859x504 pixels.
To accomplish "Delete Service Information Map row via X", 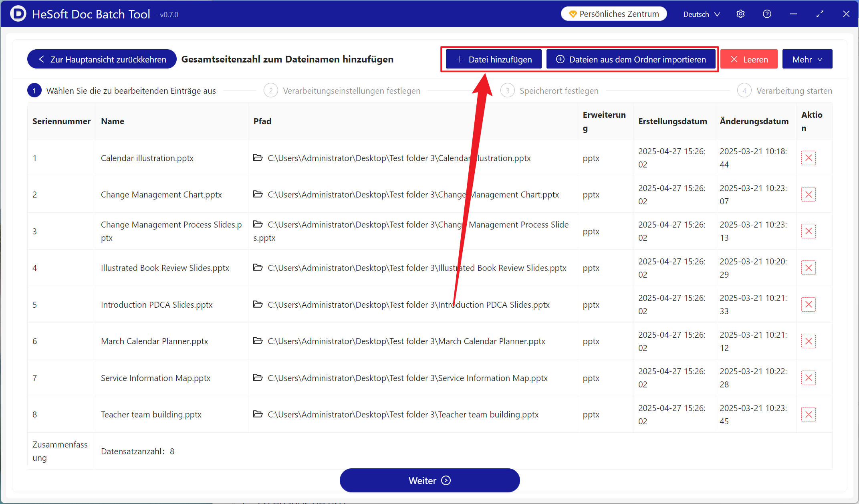I will point(809,378).
